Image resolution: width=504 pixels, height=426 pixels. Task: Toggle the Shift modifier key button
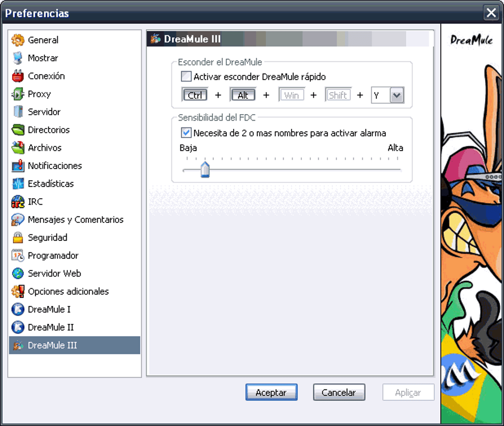tap(338, 95)
